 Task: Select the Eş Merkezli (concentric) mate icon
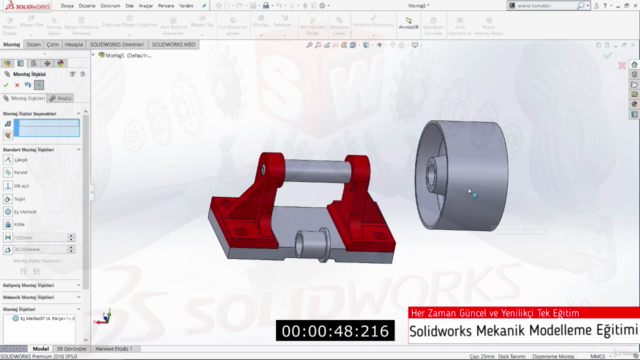coord(8,211)
